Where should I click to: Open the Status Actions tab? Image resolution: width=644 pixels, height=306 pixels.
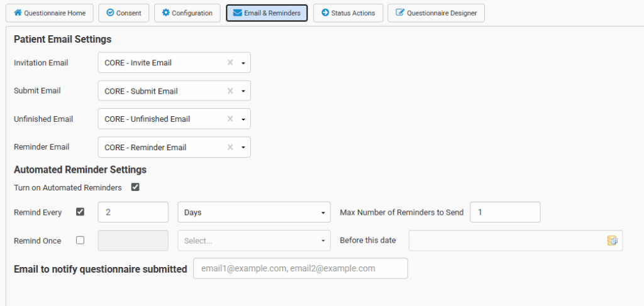pyautogui.click(x=348, y=13)
